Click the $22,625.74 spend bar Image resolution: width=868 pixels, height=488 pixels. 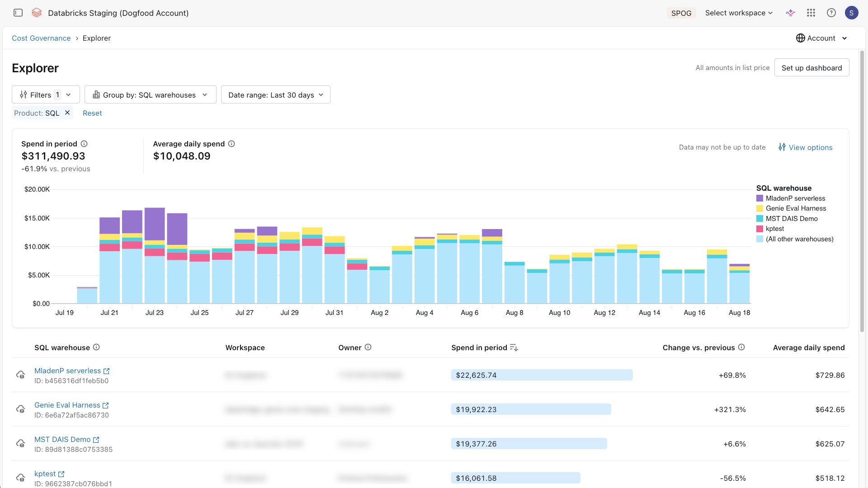(x=542, y=375)
